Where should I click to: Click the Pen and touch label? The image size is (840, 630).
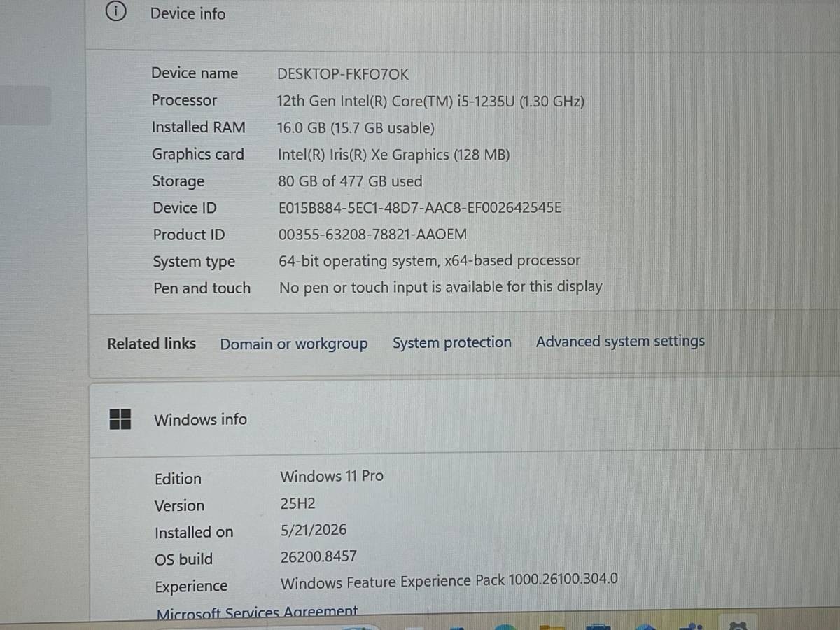202,288
